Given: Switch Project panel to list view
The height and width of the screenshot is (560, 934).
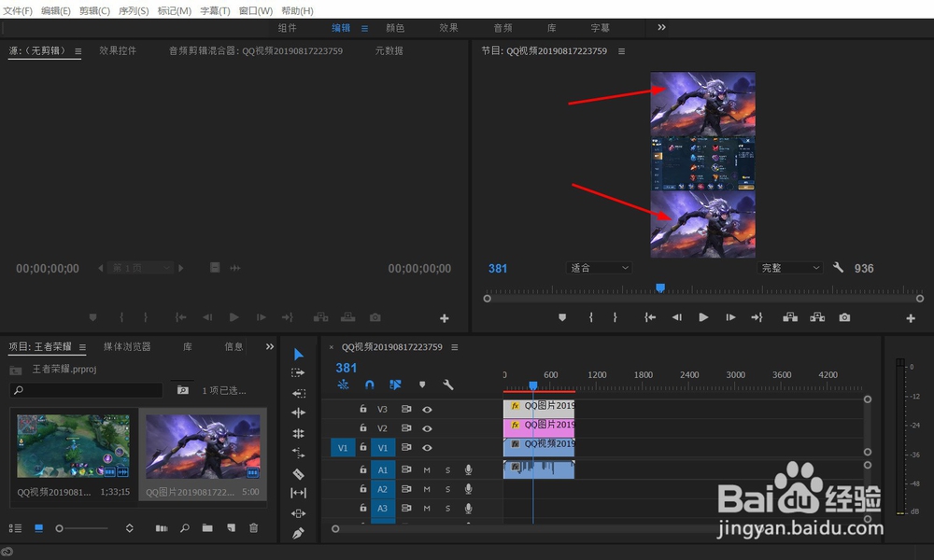Looking at the screenshot, I should (16, 528).
